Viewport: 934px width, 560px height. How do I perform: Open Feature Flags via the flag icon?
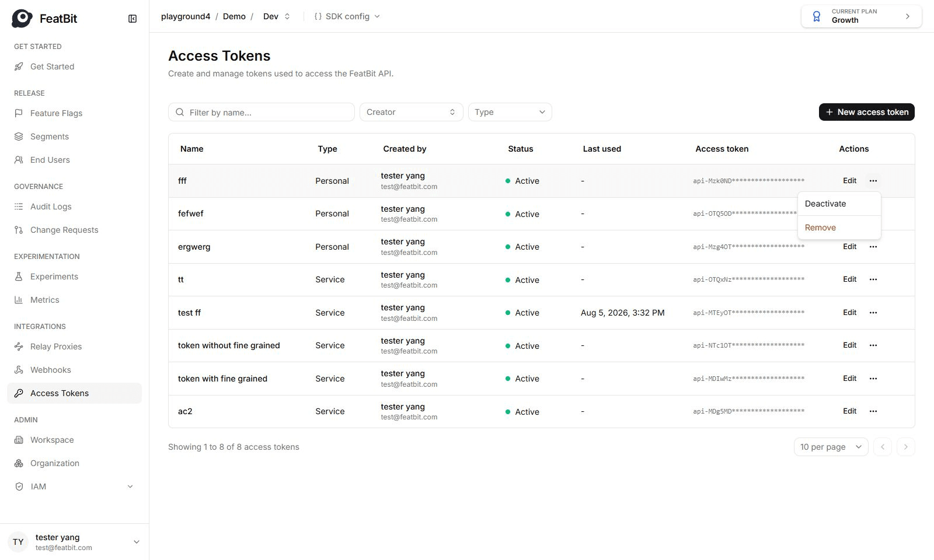pyautogui.click(x=19, y=113)
